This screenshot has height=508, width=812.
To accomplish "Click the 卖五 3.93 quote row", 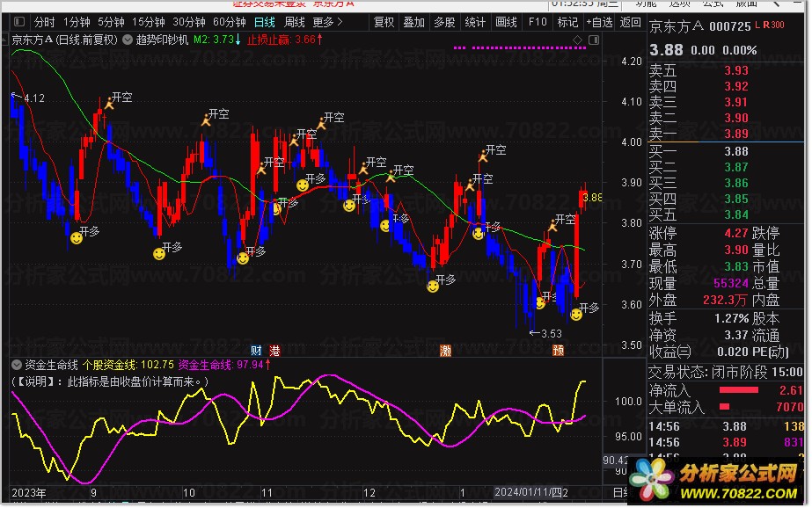I will [x=726, y=71].
